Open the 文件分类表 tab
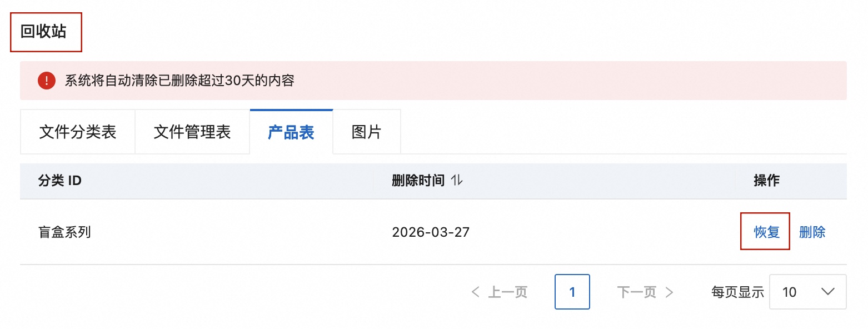This screenshot has height=329, width=868. click(77, 132)
